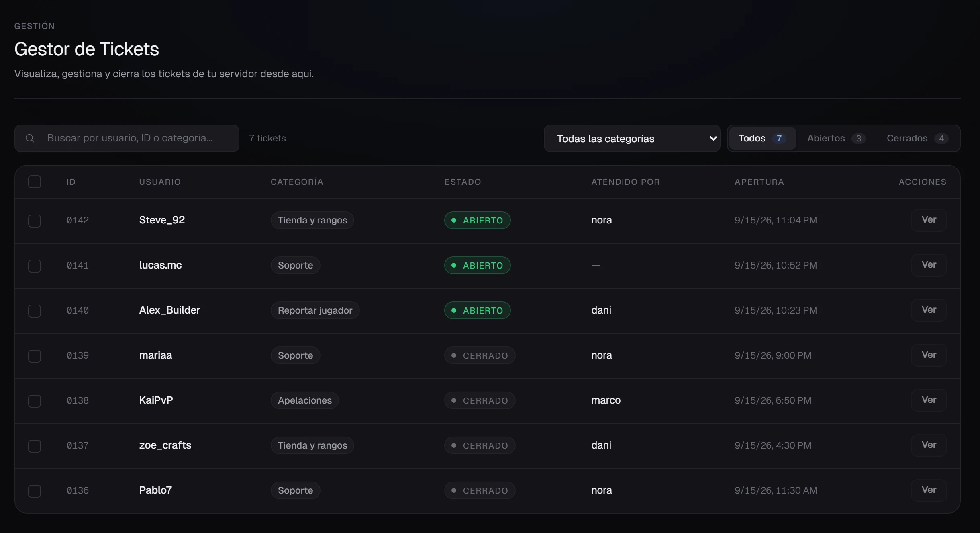Click Tienda y rangos tag for zoe_crafts
The width and height of the screenshot is (980, 533).
tap(312, 445)
